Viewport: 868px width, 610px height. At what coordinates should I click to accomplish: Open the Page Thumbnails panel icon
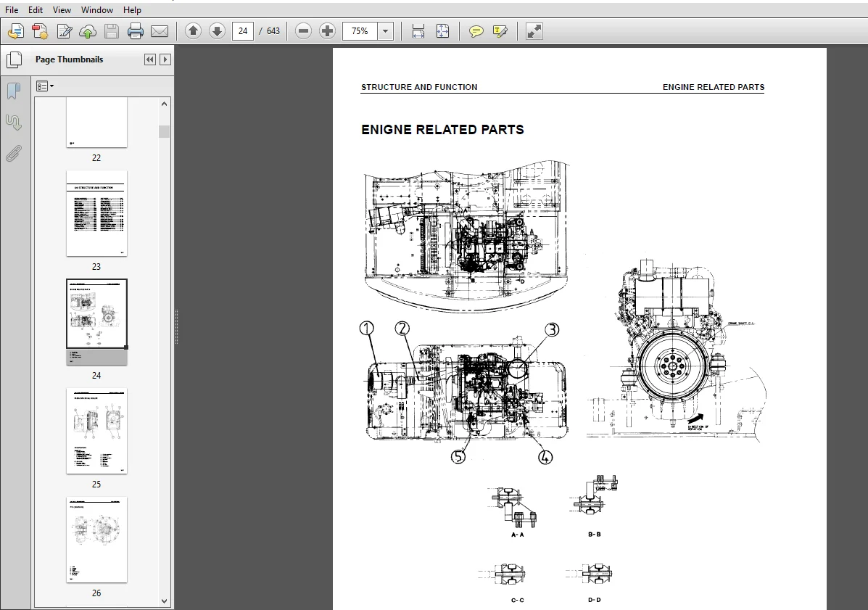(14, 59)
